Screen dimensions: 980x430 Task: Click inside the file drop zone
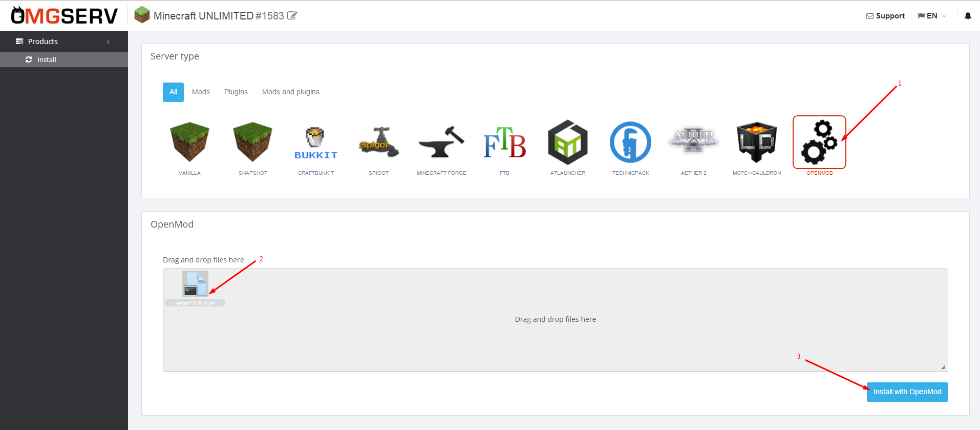[x=556, y=320]
